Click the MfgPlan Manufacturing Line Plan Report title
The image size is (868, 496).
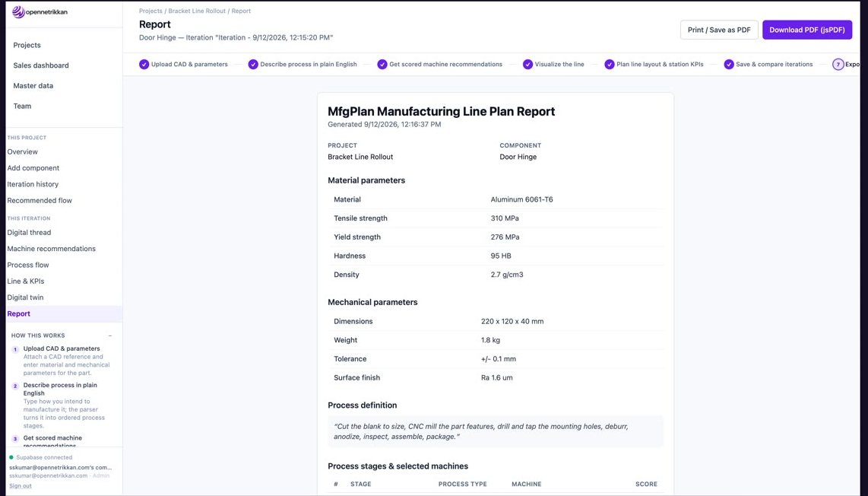441,111
